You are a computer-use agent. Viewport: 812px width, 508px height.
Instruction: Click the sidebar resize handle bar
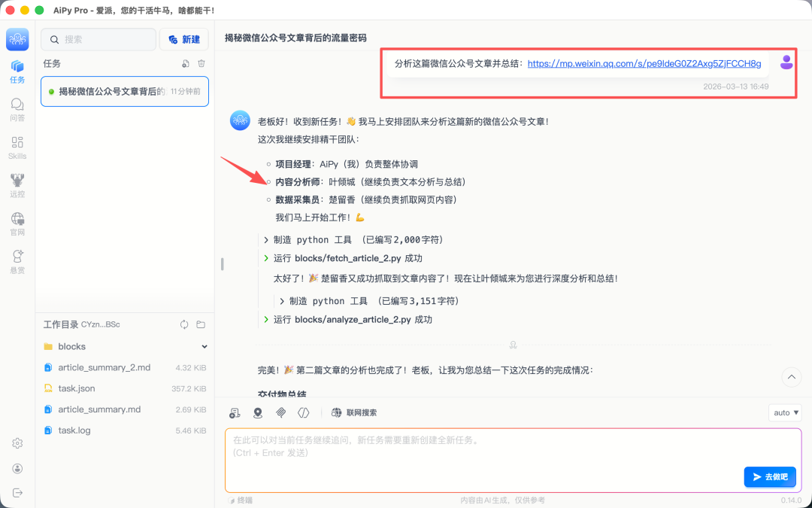coord(222,264)
